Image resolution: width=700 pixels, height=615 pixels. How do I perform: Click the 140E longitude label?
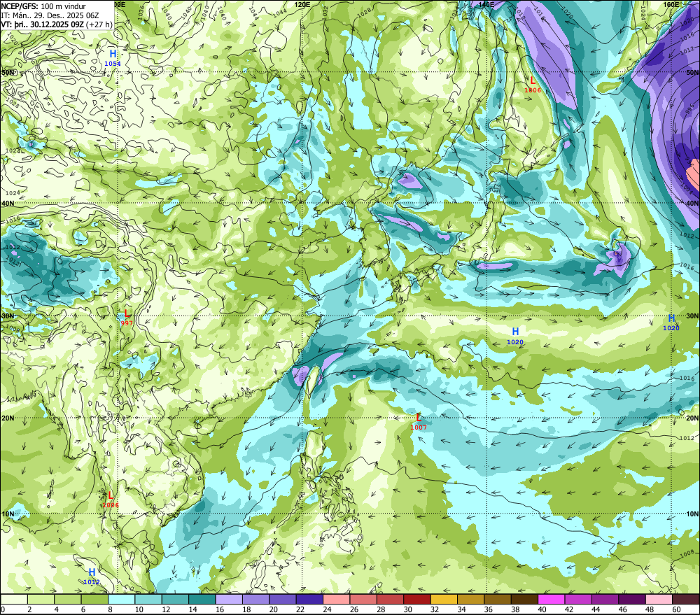pos(486,4)
